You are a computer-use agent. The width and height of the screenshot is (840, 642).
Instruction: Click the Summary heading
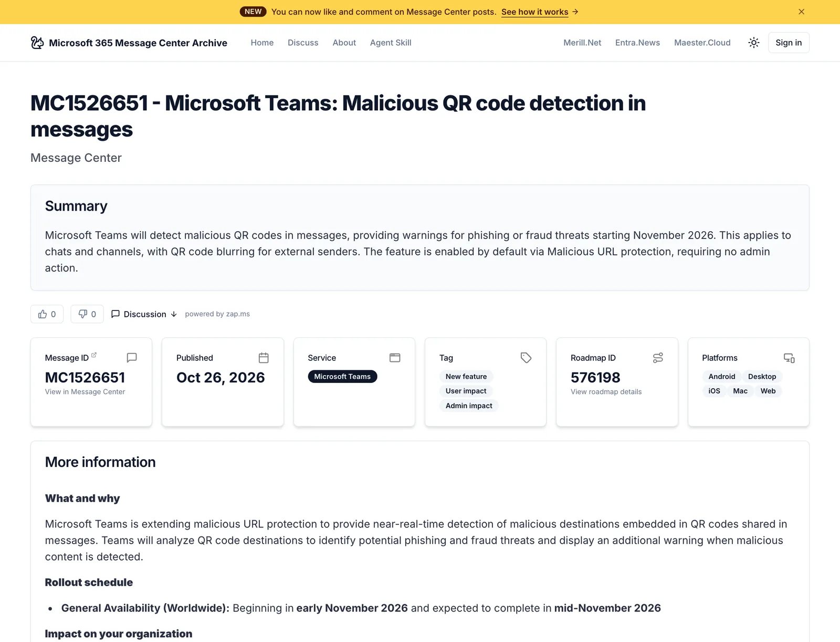(76, 206)
